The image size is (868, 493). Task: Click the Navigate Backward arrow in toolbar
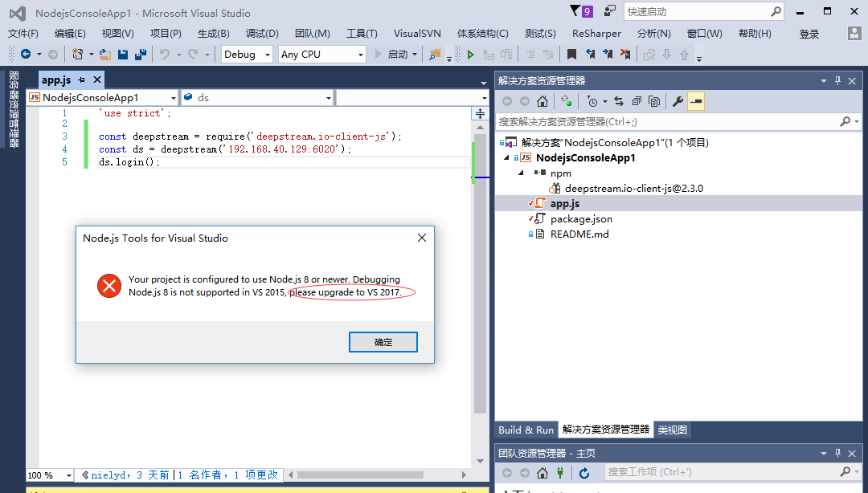tap(26, 55)
